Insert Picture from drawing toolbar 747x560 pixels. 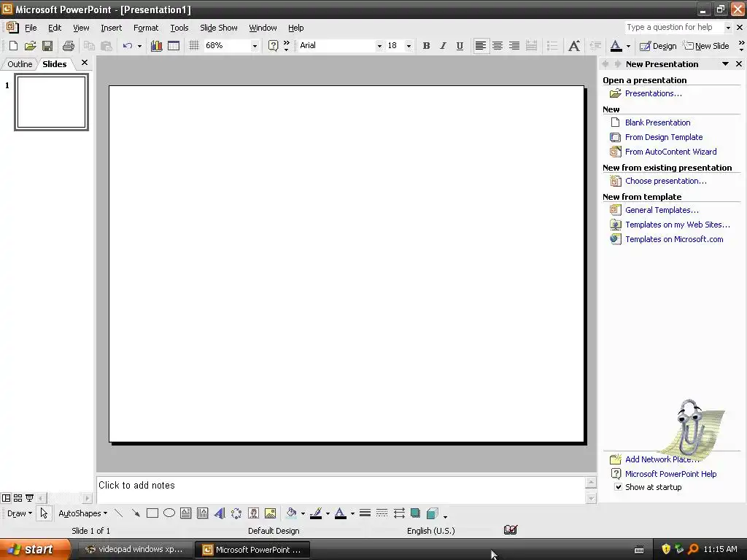point(270,513)
